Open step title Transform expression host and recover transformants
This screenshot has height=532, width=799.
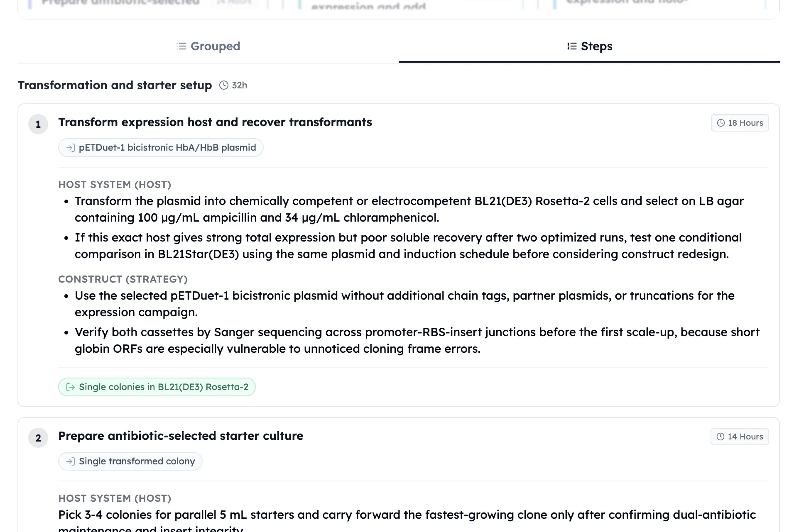pos(215,122)
